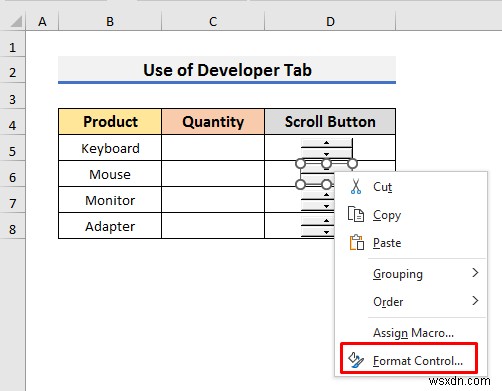This screenshot has height=391, width=502.
Task: Expand the Grouping submenu arrow
Action: (x=475, y=273)
